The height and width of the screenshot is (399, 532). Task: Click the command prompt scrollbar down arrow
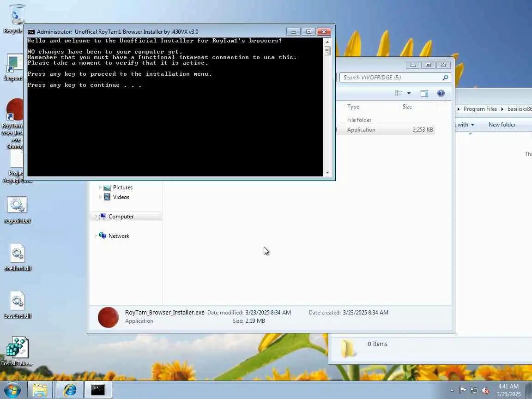[327, 172]
